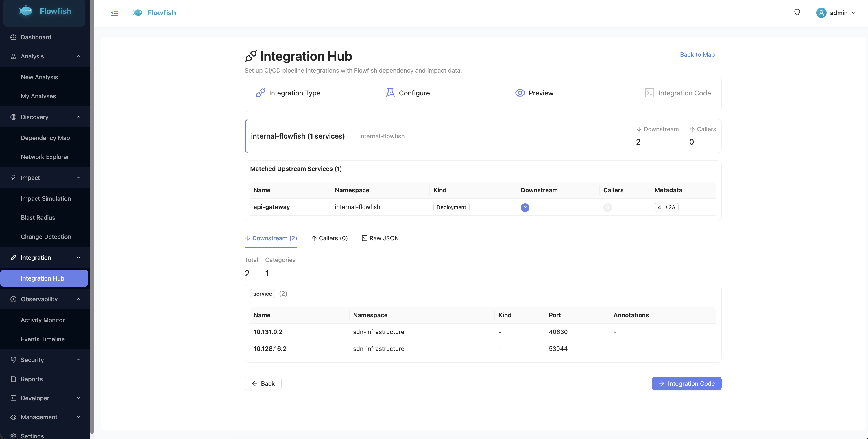Collapse the Impact section chevron
The height and width of the screenshot is (439, 868).
coord(79,178)
